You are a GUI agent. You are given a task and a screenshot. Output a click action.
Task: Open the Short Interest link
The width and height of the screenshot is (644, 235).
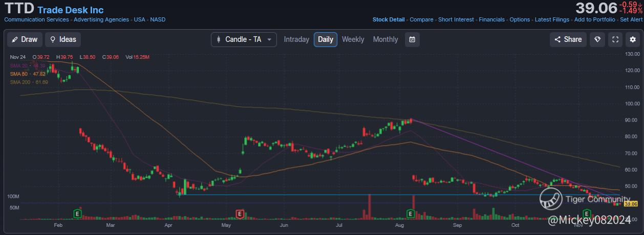pyautogui.click(x=456, y=20)
